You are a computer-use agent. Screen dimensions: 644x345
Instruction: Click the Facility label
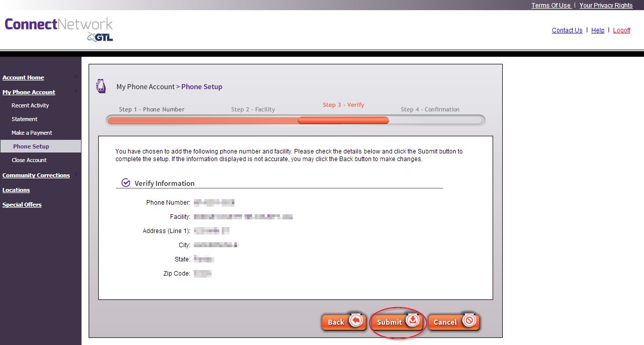(x=180, y=217)
